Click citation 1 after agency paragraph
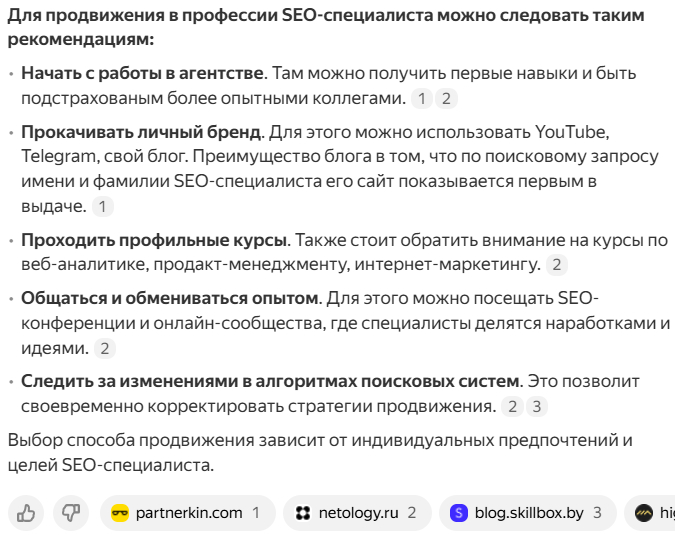This screenshot has height=537, width=675. [x=422, y=98]
